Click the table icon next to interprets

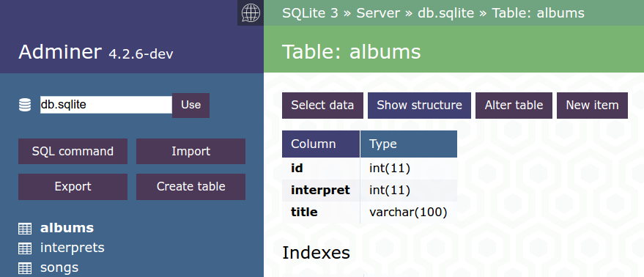pos(25,248)
